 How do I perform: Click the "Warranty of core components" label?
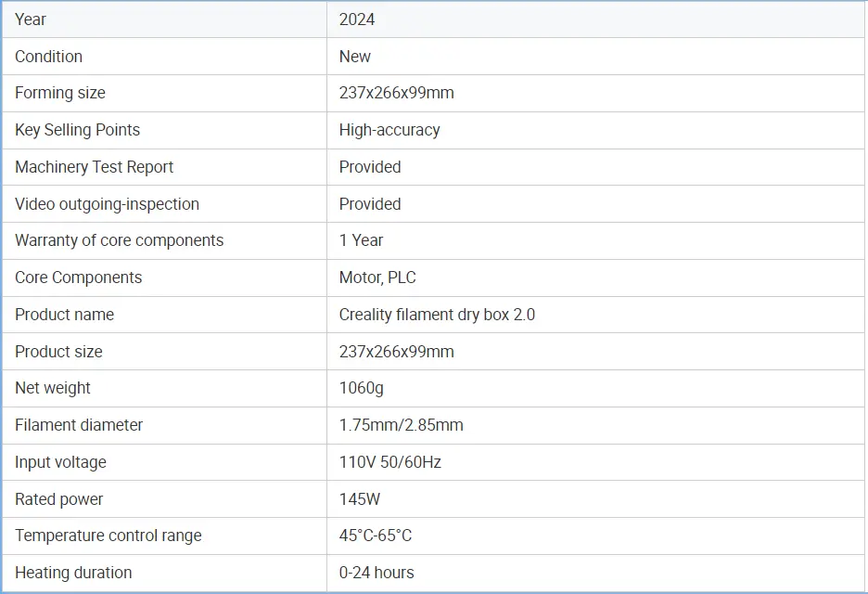click(119, 240)
